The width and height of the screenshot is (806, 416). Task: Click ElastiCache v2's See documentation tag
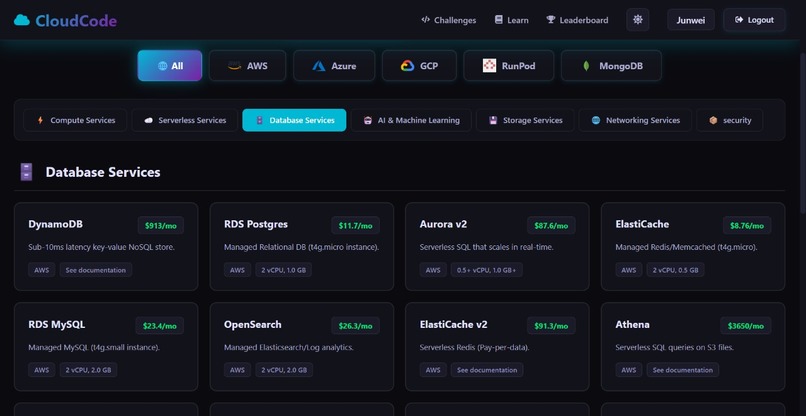(x=487, y=370)
